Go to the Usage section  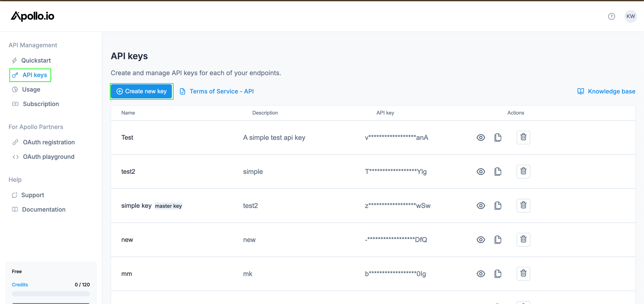click(x=31, y=89)
